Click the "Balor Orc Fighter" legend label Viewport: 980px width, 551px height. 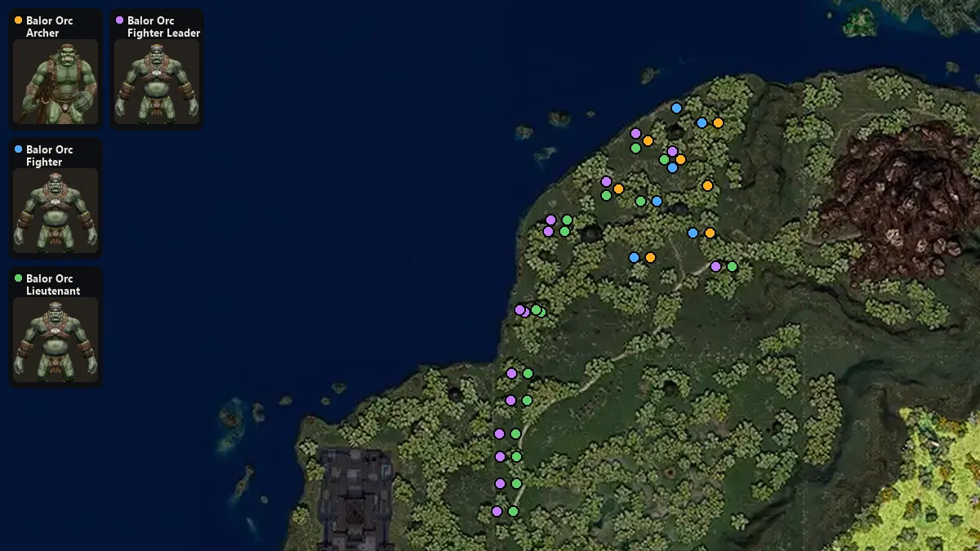click(x=49, y=156)
